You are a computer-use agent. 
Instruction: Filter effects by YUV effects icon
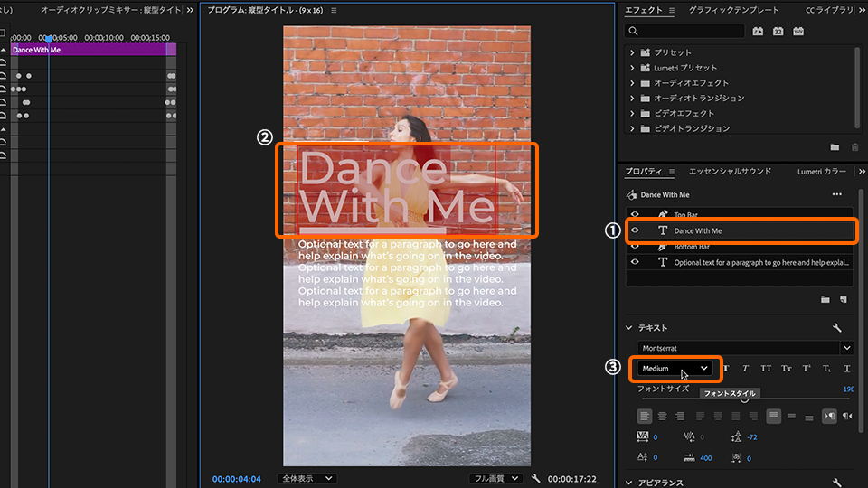point(798,32)
